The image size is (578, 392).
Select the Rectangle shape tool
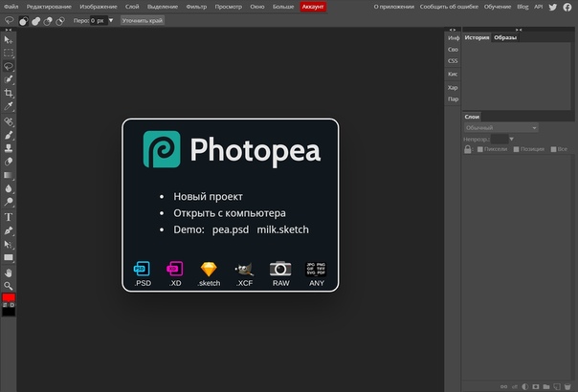pos(8,257)
